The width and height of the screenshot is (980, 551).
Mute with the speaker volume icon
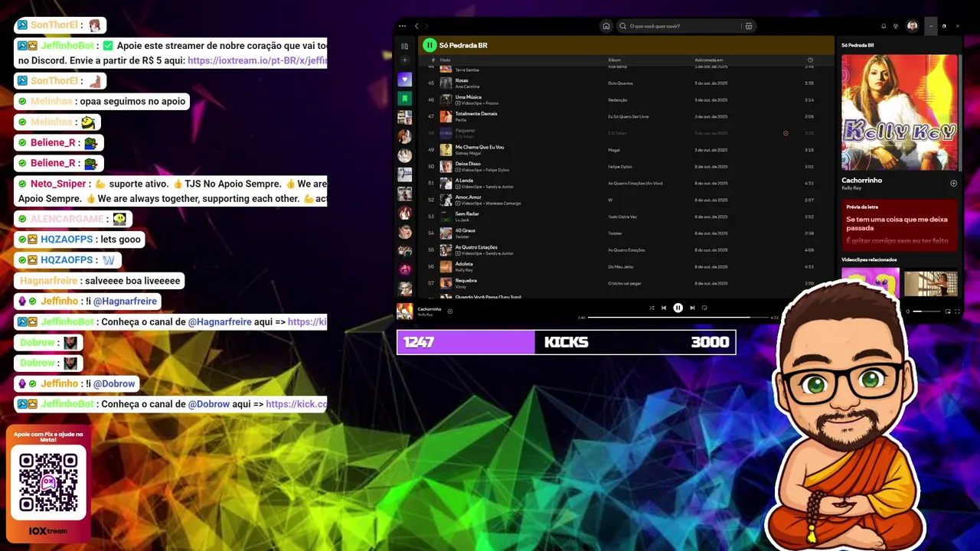point(907,311)
